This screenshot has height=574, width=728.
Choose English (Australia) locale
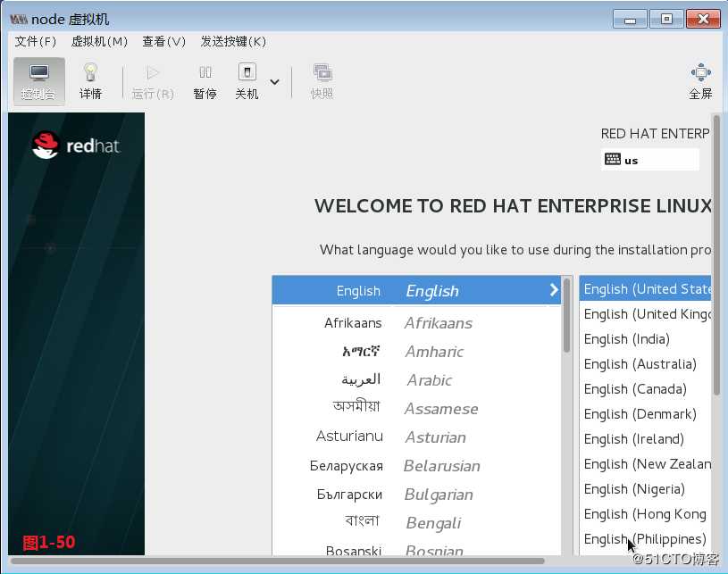[645, 364]
